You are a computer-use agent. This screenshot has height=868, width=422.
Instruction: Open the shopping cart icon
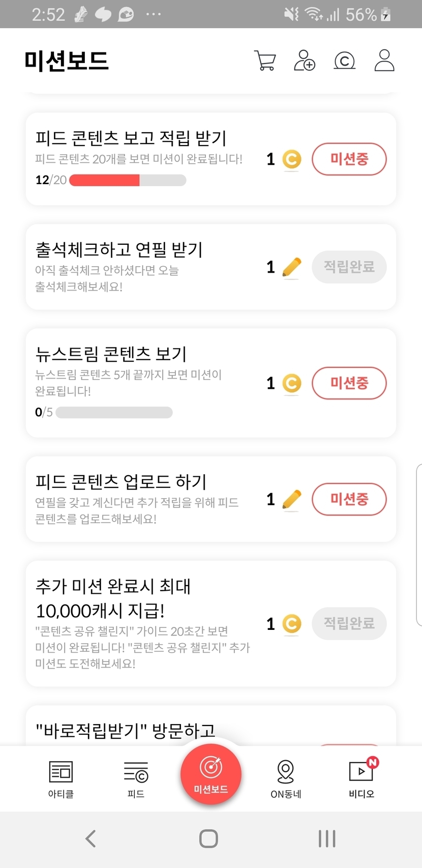click(265, 61)
